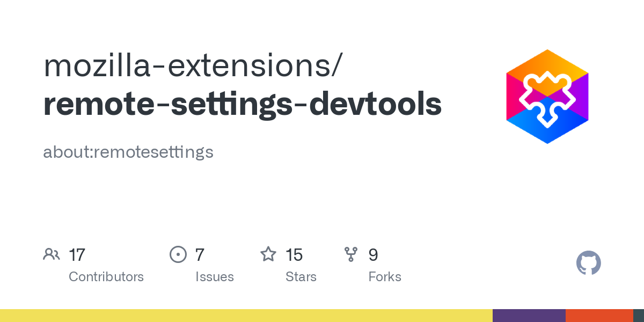Click the fork count 9
Image resolution: width=644 pixels, height=322 pixels.
(374, 254)
